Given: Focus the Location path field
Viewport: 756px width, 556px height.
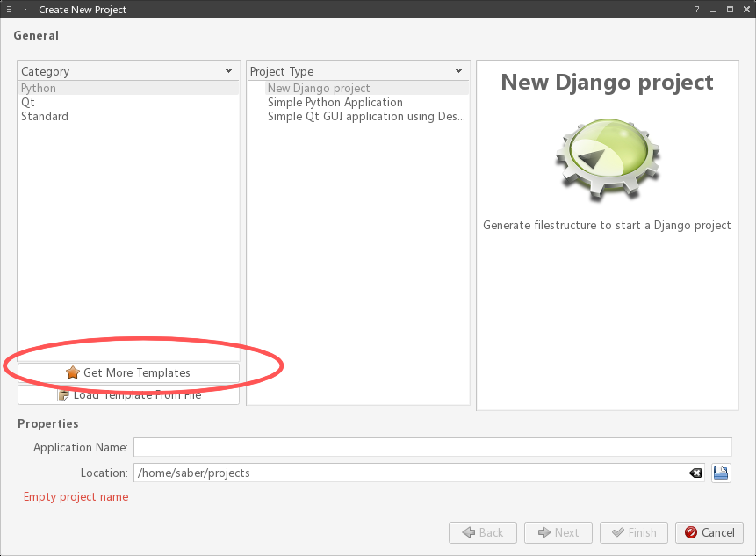Looking at the screenshot, I should click(x=419, y=473).
